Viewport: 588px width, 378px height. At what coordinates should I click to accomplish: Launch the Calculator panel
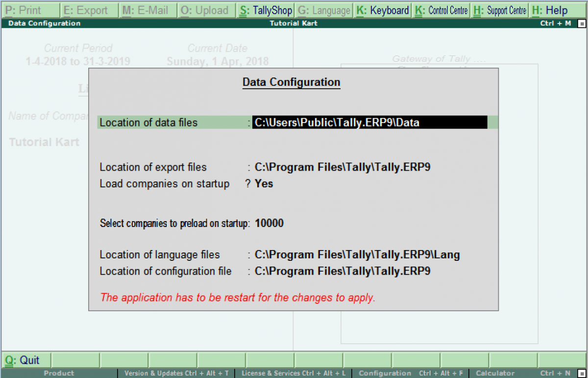click(x=494, y=373)
